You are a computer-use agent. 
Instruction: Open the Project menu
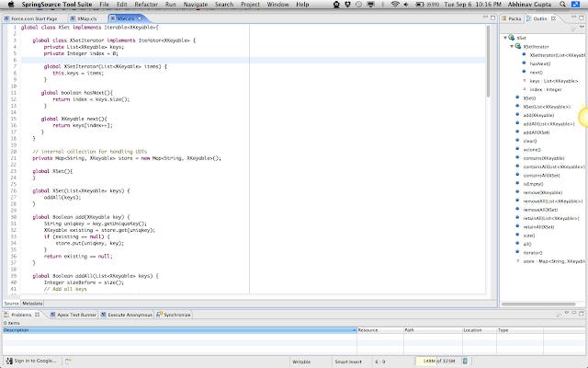[x=250, y=5]
